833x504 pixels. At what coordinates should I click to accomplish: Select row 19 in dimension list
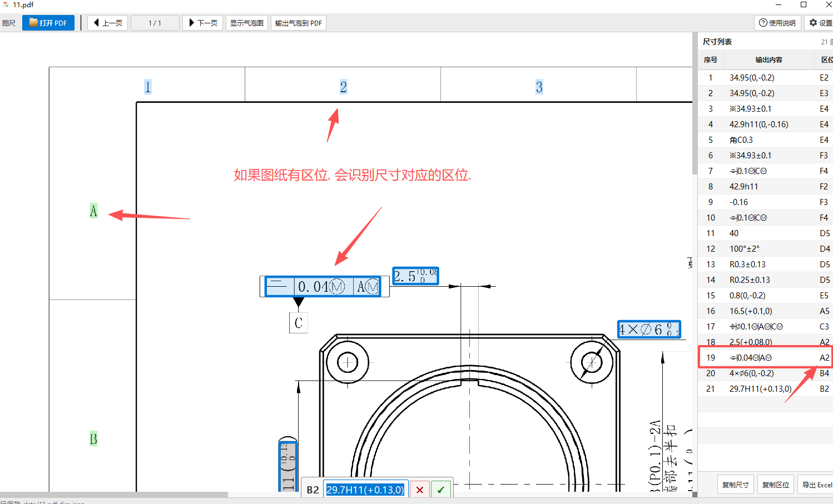[766, 357]
